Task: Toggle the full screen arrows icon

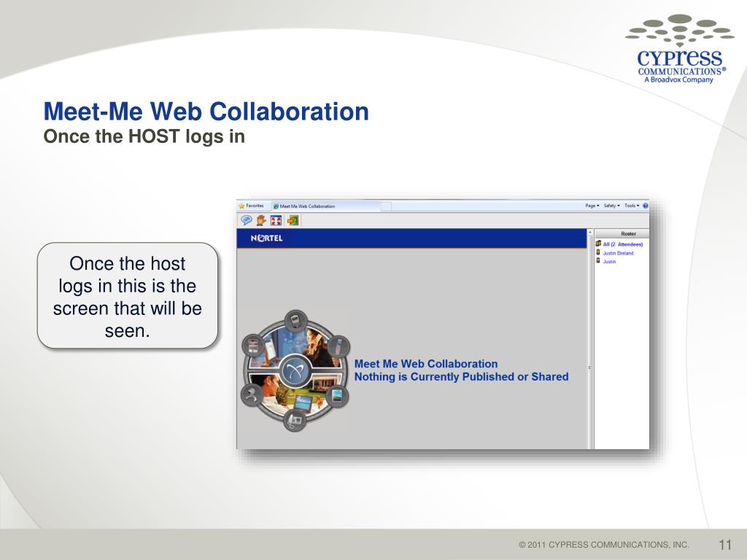Action: [276, 220]
